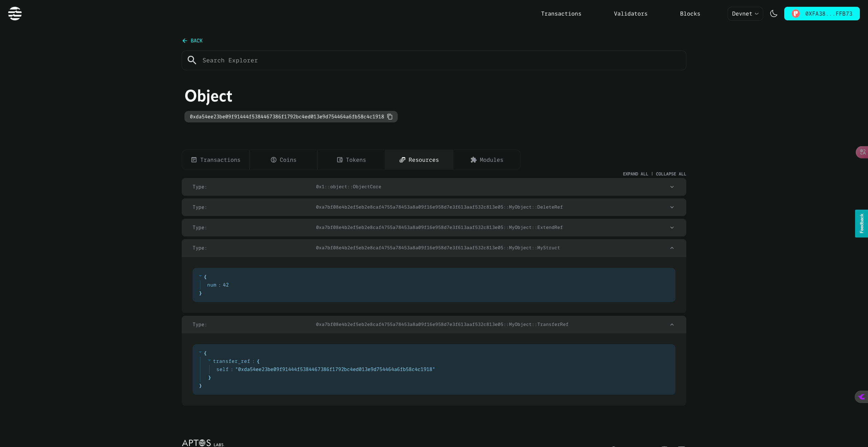The height and width of the screenshot is (447, 868).
Task: Open the Devnet network dropdown
Action: 745,14
